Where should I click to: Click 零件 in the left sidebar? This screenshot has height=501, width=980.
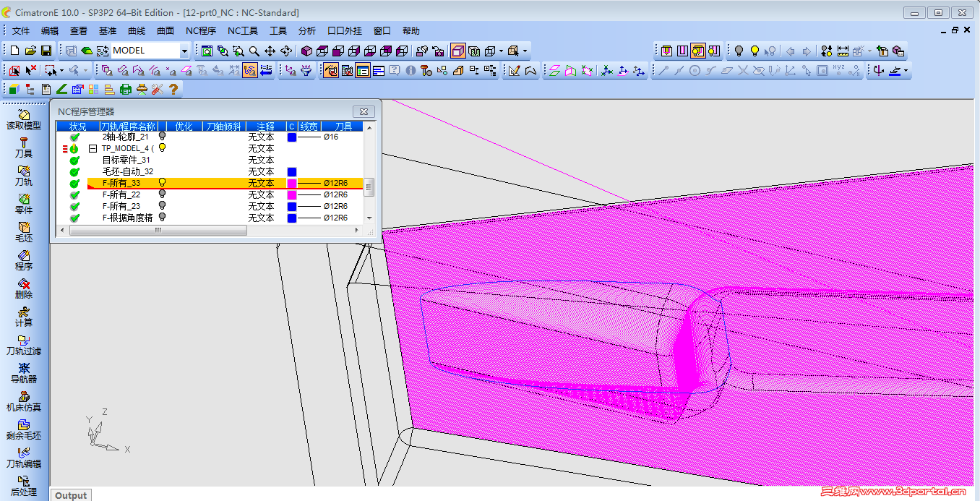[24, 204]
